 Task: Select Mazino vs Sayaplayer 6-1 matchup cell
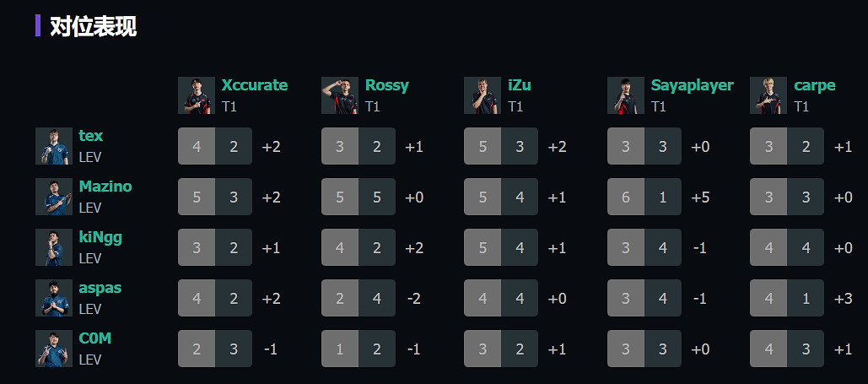click(x=644, y=197)
